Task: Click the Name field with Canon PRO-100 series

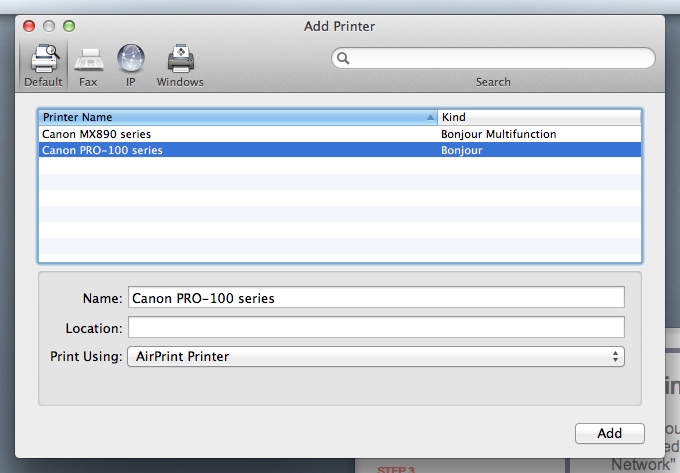Action: (376, 298)
